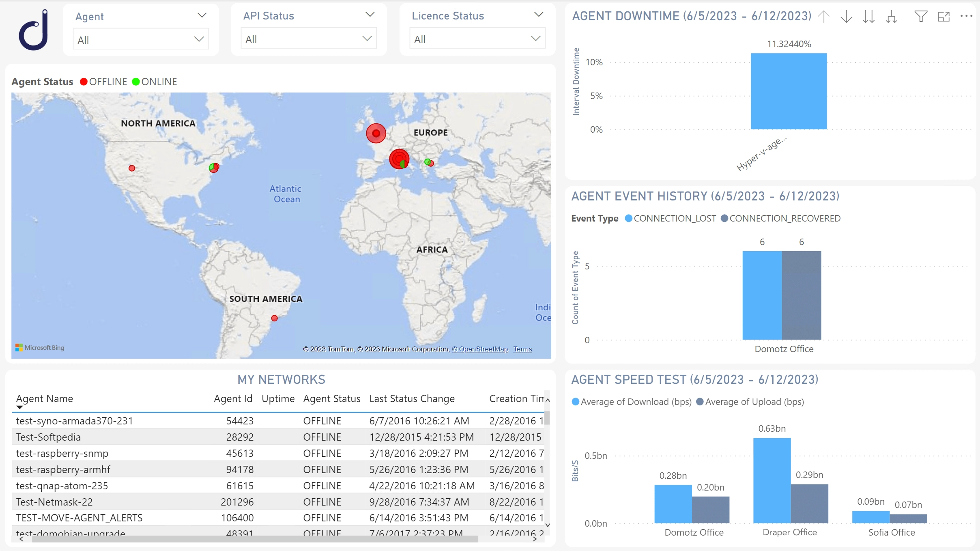Select CONNECTION_LOST legend item
The width and height of the screenshot is (980, 551).
(x=671, y=218)
